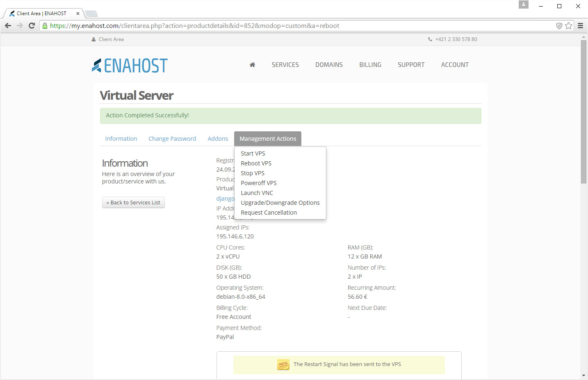Screen dimensions: 588x380
Task: Click the browser forward arrow
Action: (x=20, y=25)
